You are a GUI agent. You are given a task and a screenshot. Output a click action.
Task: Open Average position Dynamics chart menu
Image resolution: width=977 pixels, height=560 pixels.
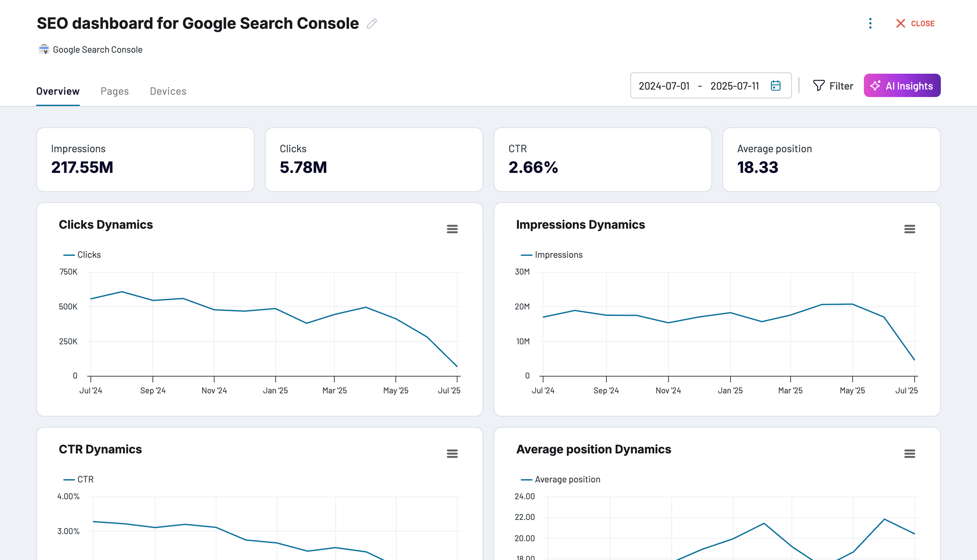pos(910,454)
